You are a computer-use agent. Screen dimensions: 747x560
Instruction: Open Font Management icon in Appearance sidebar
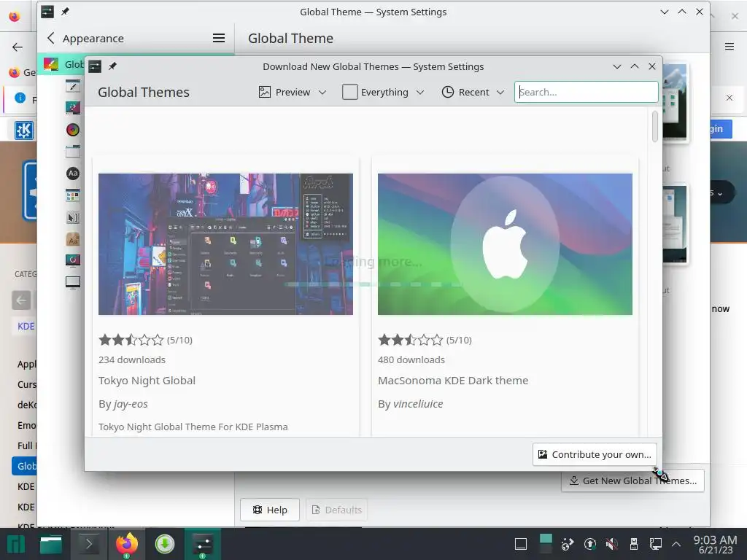click(73, 239)
